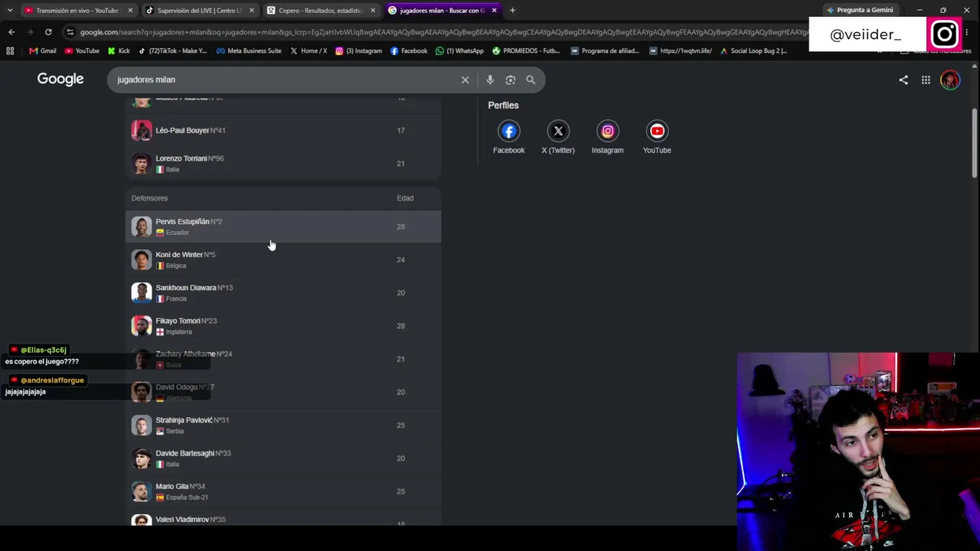980x551 pixels.
Task: Select player Fikayo Tomori Nº23
Action: point(283,325)
